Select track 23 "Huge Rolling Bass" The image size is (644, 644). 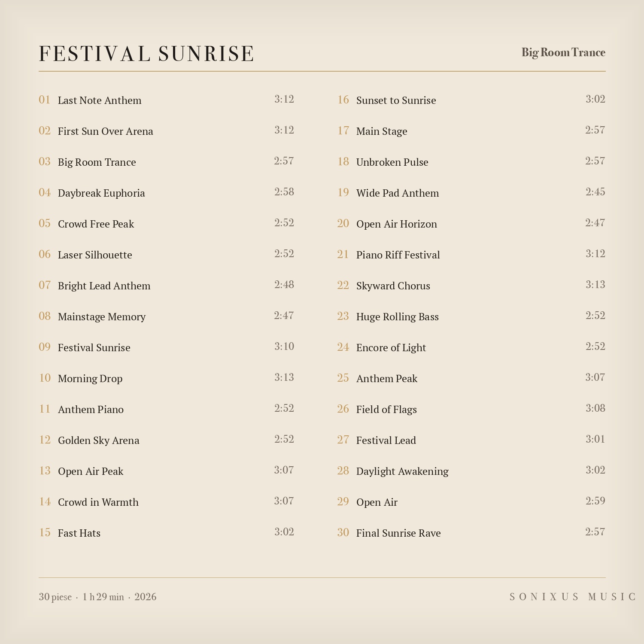pos(471,316)
